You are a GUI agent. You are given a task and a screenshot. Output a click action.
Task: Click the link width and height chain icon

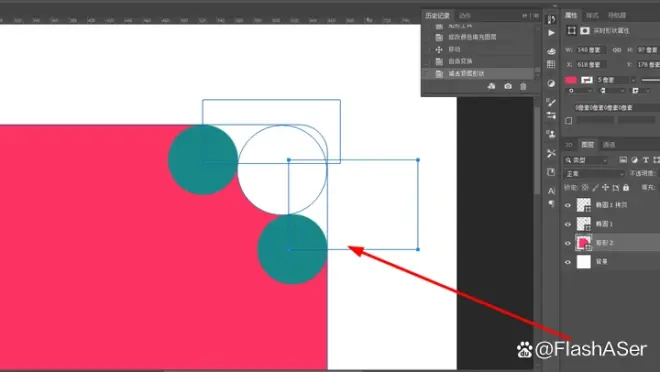pos(617,50)
